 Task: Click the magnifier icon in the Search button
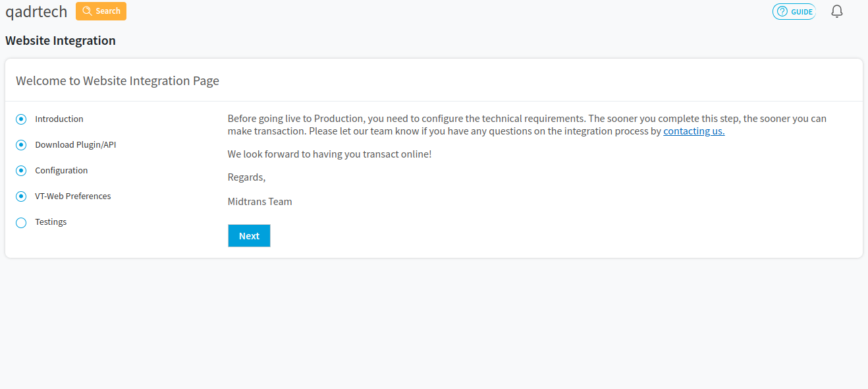87,11
